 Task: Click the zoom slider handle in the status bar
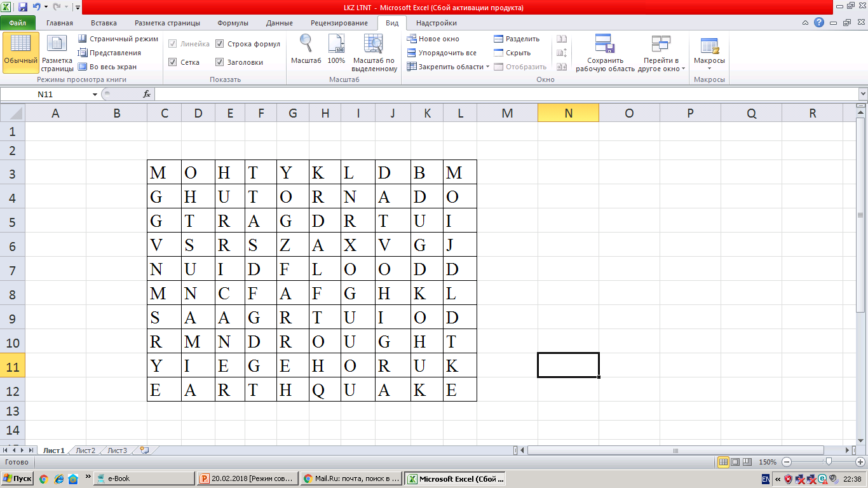click(x=828, y=462)
